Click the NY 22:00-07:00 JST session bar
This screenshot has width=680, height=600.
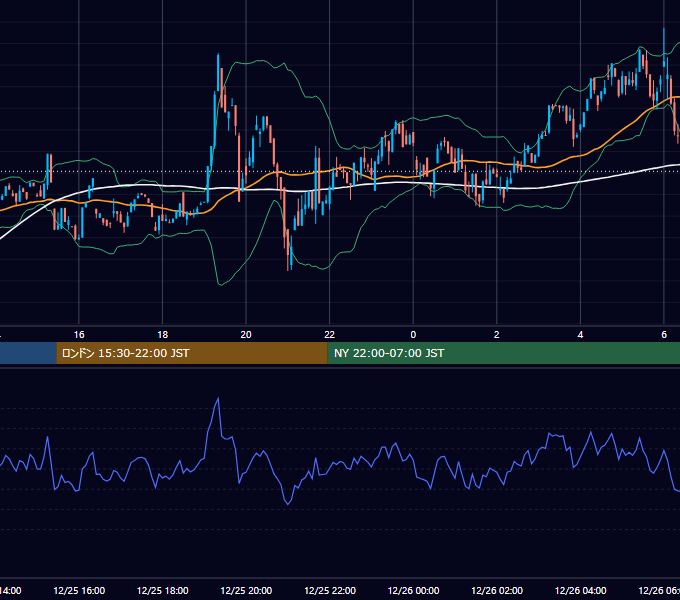pyautogui.click(x=503, y=353)
